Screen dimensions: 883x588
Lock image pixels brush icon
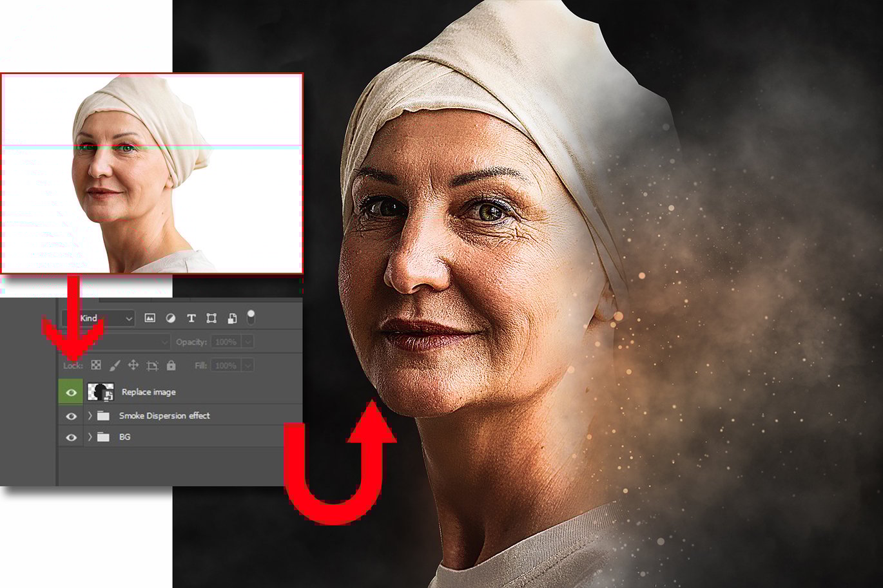pyautogui.click(x=115, y=365)
